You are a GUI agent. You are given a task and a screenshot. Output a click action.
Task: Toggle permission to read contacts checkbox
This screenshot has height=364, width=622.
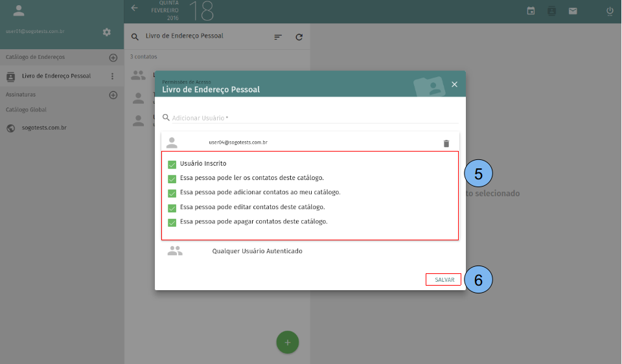[172, 178]
